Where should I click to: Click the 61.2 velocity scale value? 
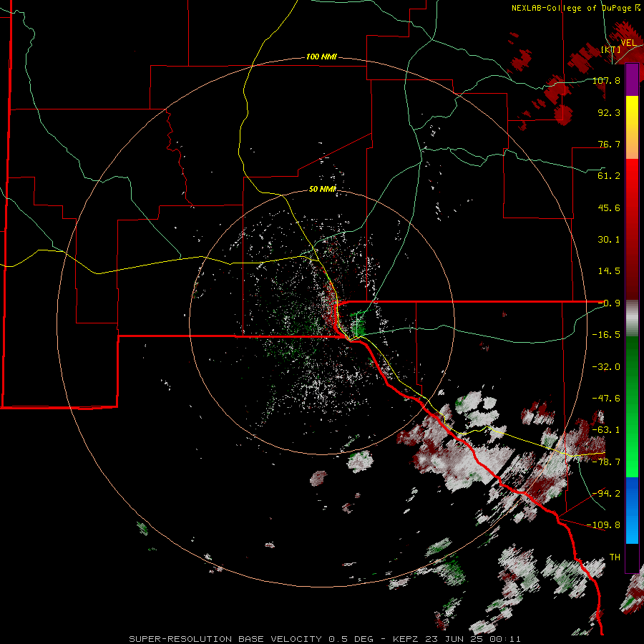click(x=609, y=176)
